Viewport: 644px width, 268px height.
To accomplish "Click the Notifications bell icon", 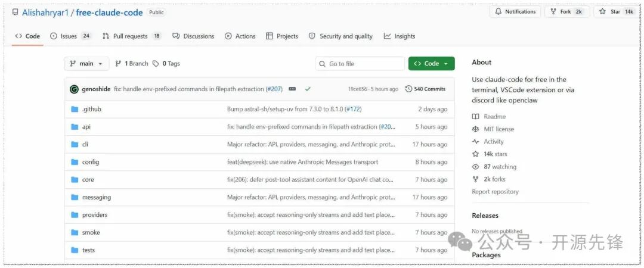I will (x=499, y=11).
